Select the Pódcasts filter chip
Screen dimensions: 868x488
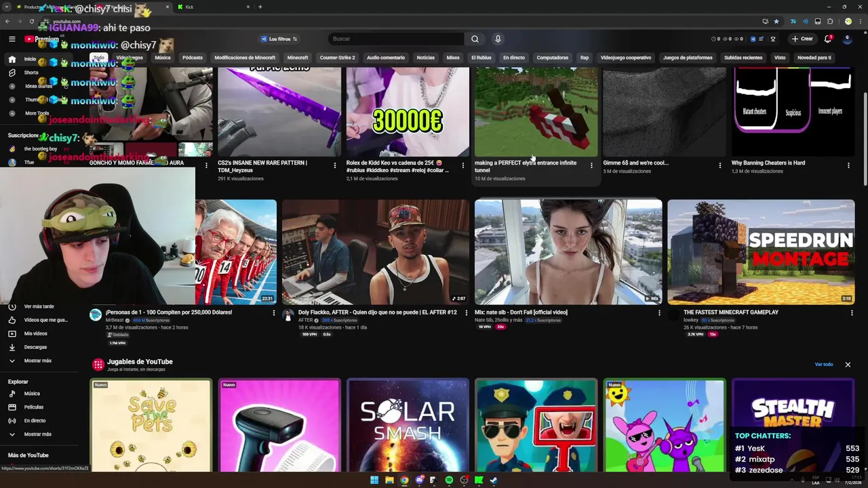click(x=193, y=58)
